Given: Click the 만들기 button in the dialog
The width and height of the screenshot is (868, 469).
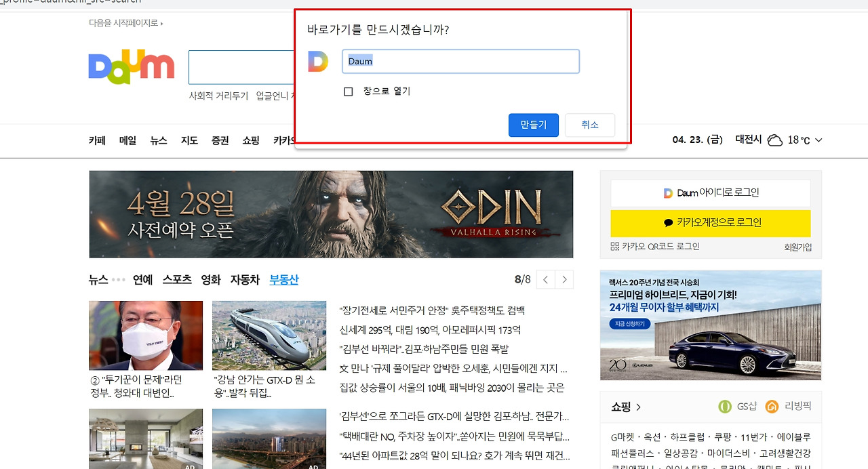Looking at the screenshot, I should coord(533,125).
